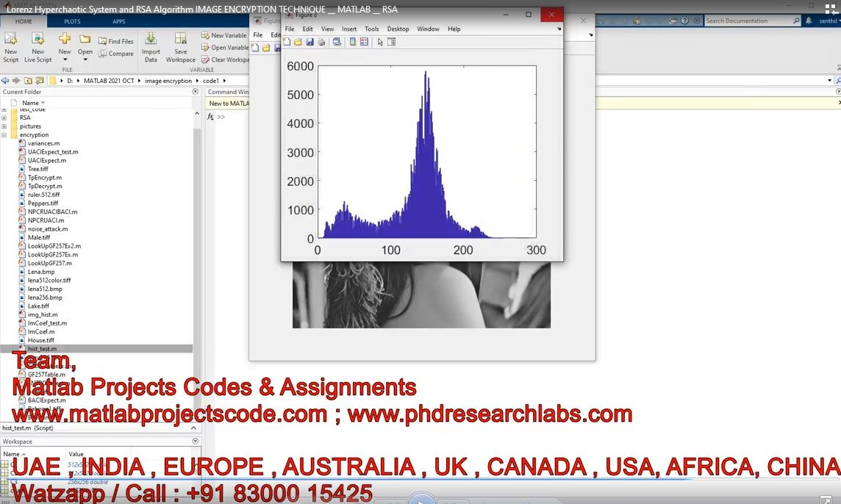Expand the arrow after code1 in path

[224, 81]
